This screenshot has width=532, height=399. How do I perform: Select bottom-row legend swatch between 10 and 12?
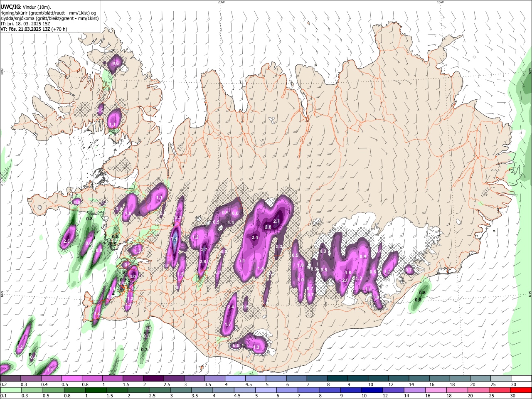click(373, 390)
